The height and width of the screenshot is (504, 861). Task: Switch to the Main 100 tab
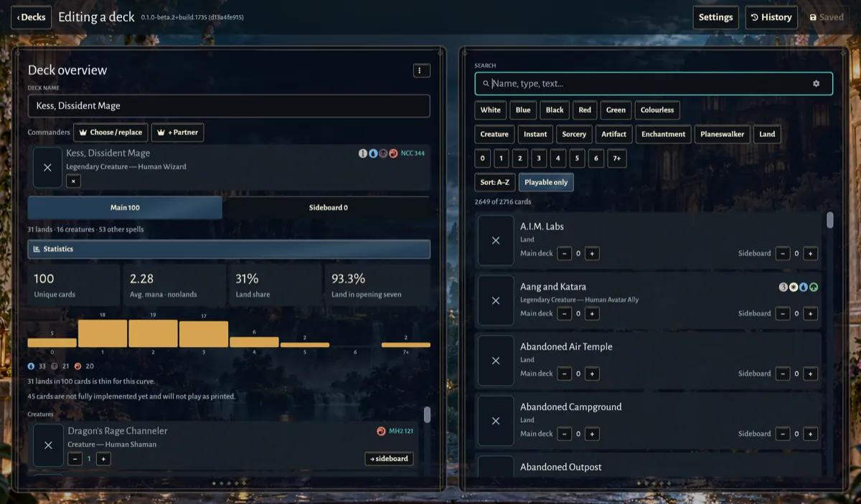(125, 208)
